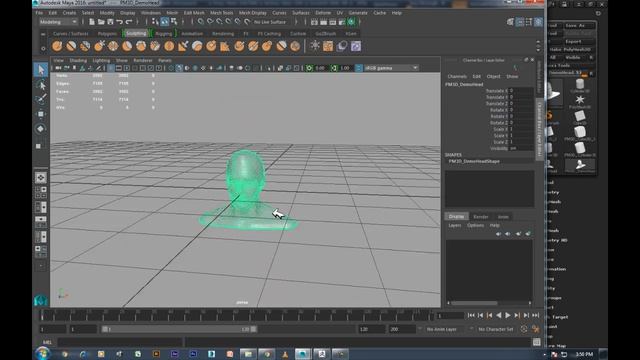The width and height of the screenshot is (640, 360).
Task: Open the Deform menu
Action: (323, 13)
